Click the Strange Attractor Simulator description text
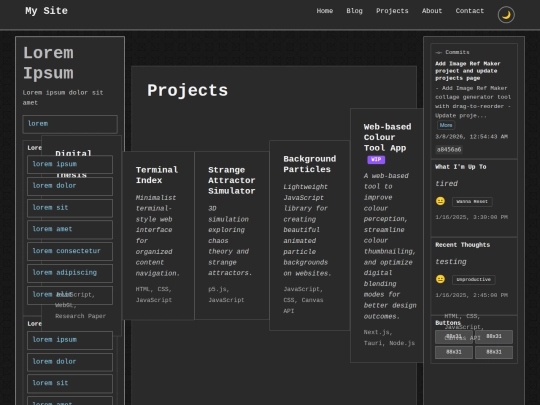Image resolution: width=540 pixels, height=405 pixels. (230, 241)
